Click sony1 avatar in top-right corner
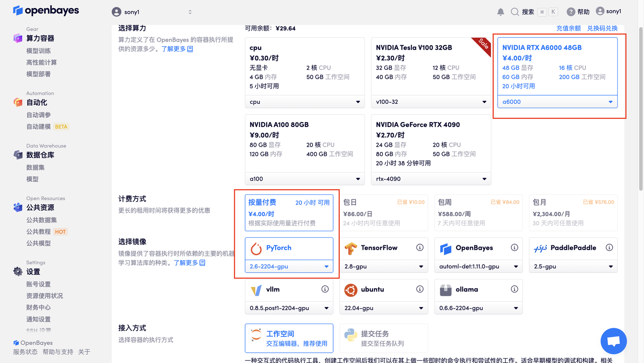644x363 pixels. click(600, 11)
